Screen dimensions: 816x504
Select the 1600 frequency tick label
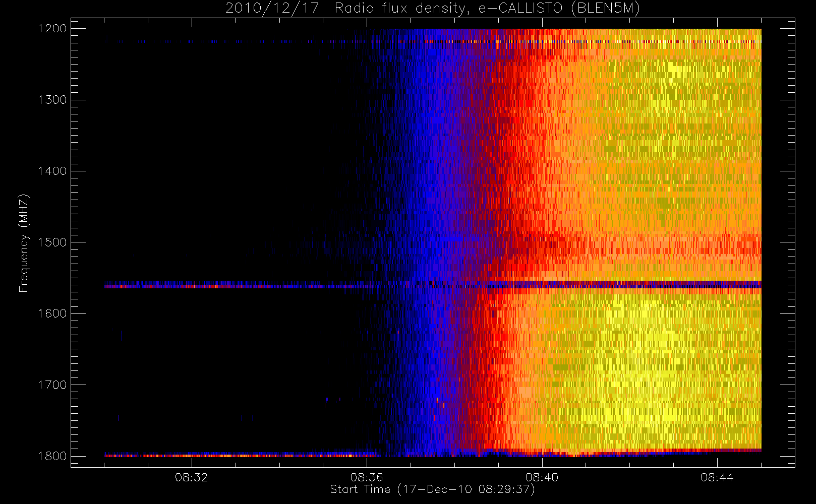tap(52, 313)
